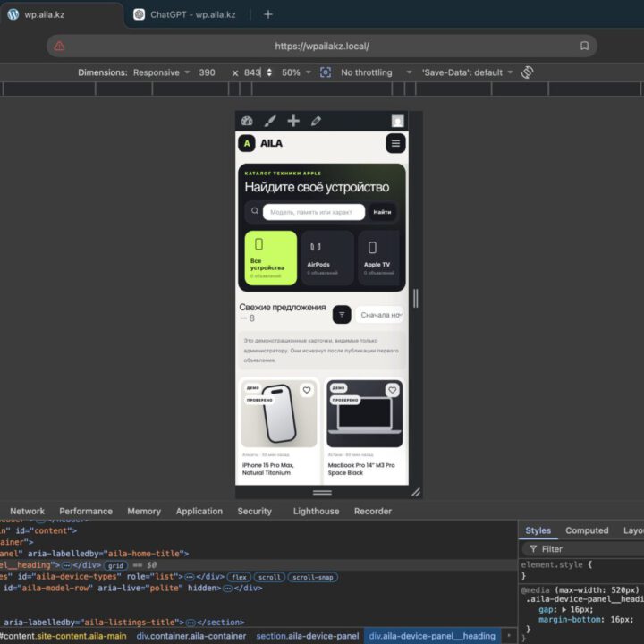Screen dimensions: 644x644
Task: Toggle favorite heart on MacBook Pro card
Action: tap(393, 390)
